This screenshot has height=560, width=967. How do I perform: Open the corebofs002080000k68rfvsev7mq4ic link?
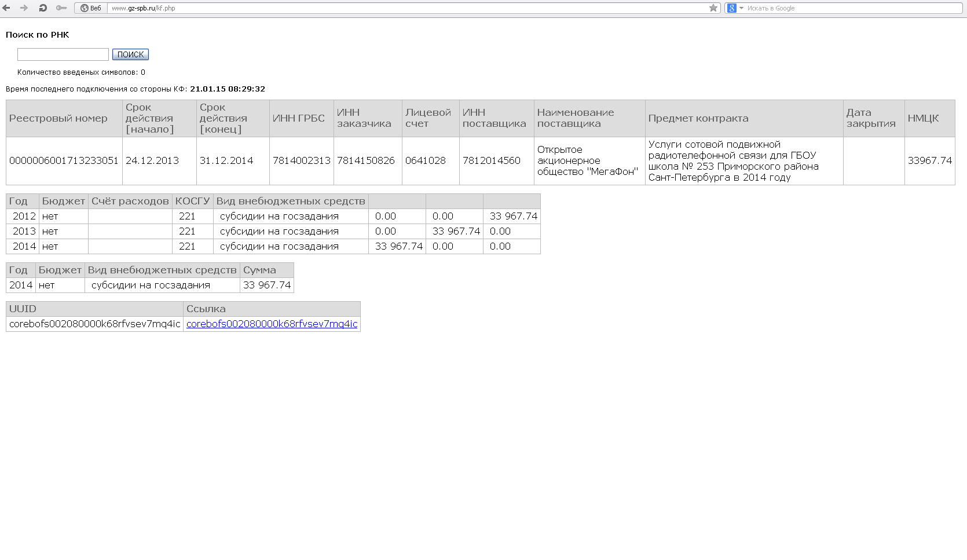click(x=272, y=324)
